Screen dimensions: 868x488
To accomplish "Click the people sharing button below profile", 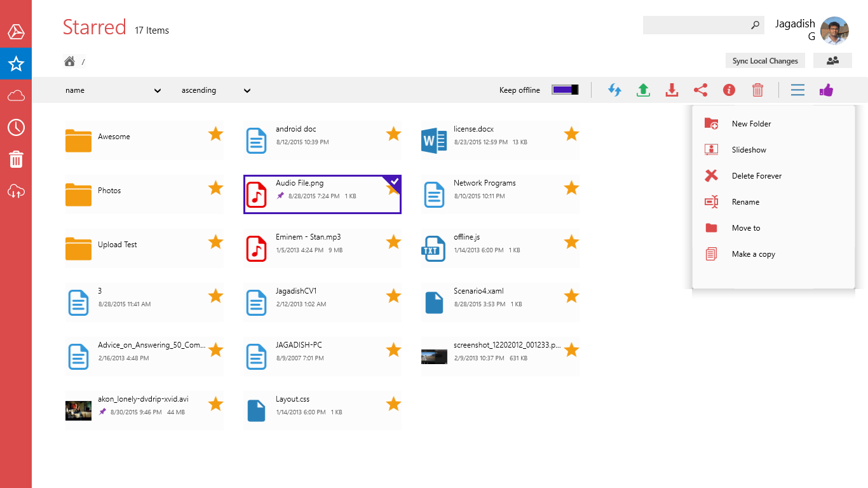I will (x=832, y=61).
